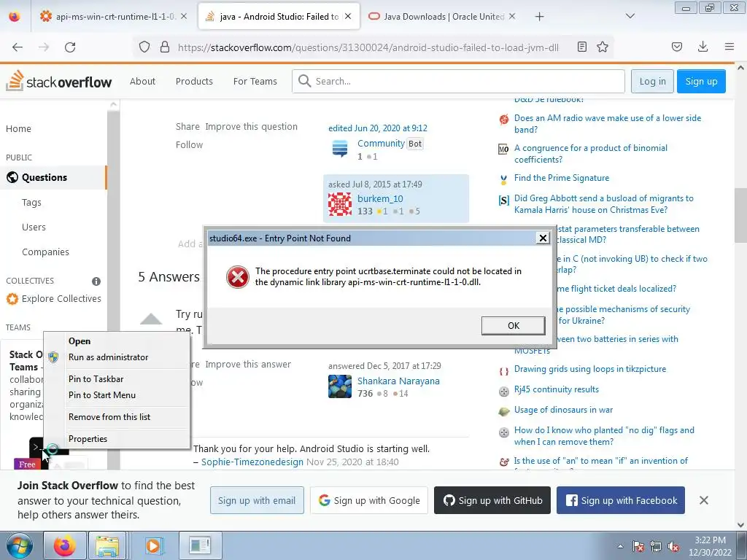Viewport: 747px width, 560px height.
Task: Click the Sign up button
Action: (x=701, y=82)
